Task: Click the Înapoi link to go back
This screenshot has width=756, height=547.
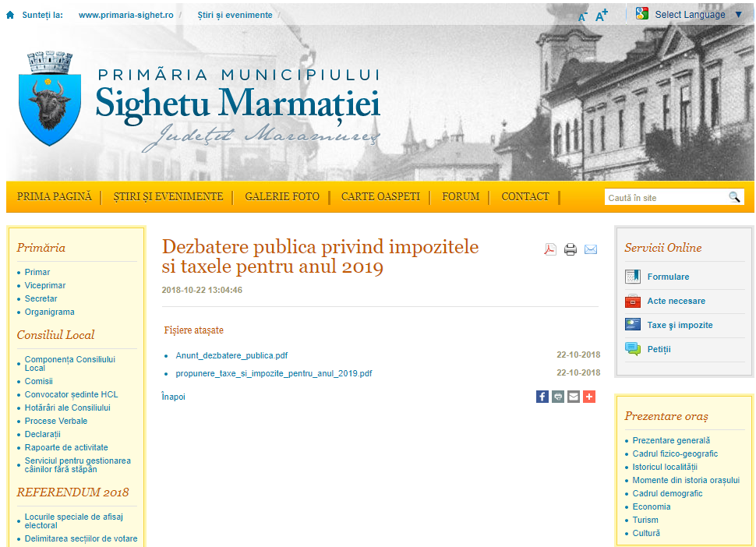Action: (173, 397)
